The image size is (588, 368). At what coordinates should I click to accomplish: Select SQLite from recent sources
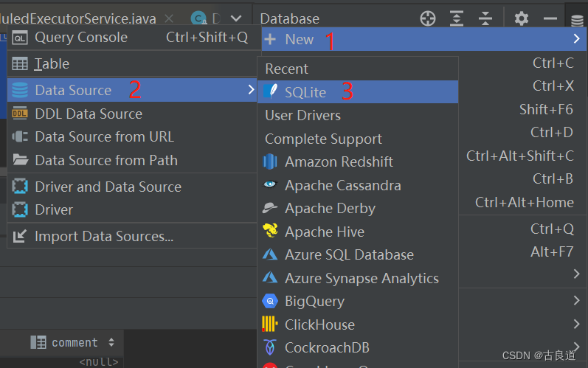point(358,91)
